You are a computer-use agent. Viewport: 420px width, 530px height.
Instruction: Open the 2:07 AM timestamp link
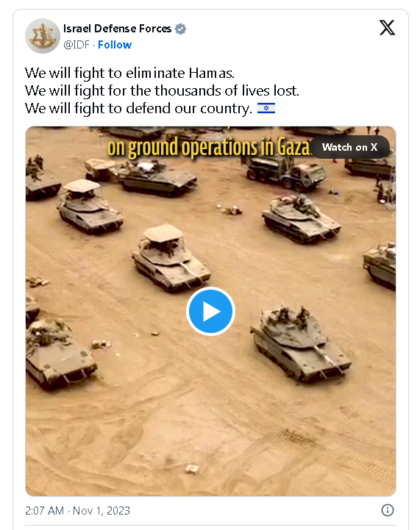[44, 510]
